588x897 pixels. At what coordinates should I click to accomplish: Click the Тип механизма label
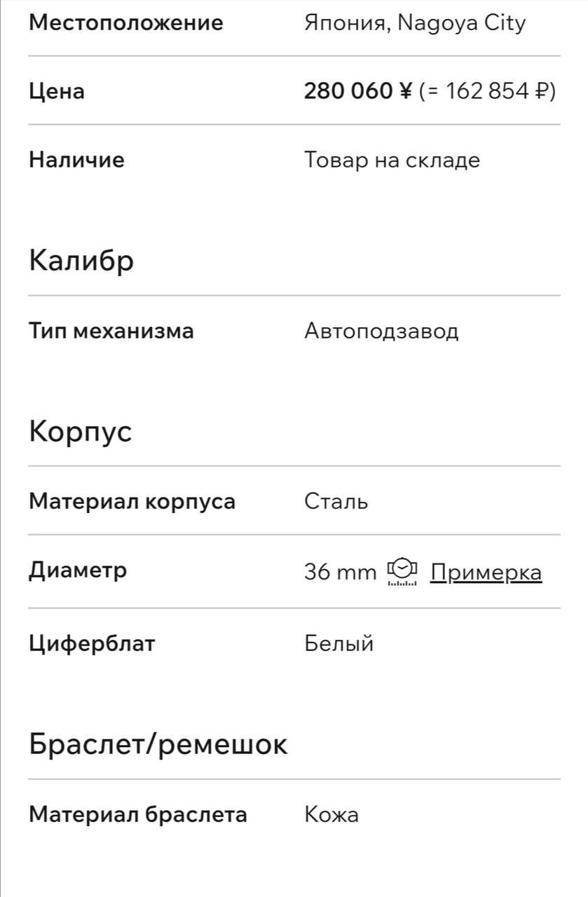pos(111,331)
